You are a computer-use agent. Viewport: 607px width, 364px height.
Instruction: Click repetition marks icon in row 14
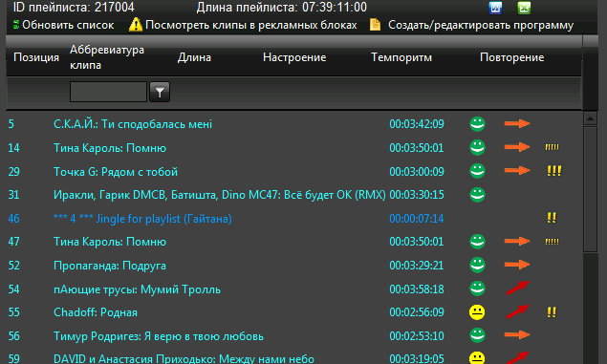tap(552, 147)
